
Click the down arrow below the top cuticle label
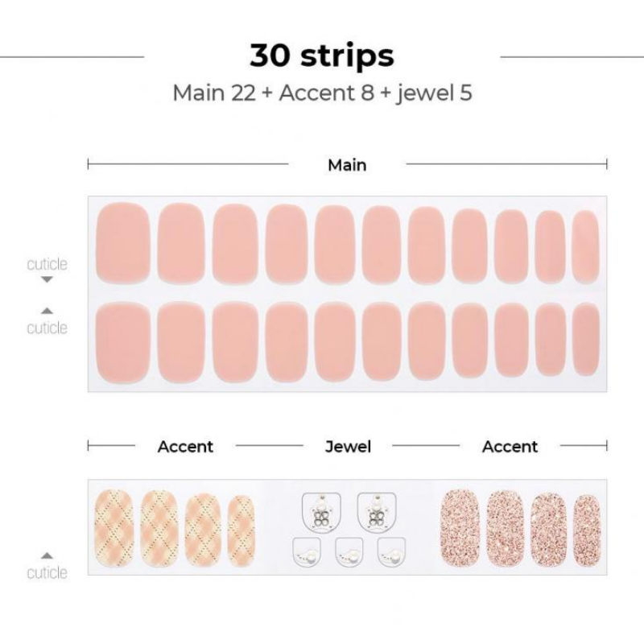point(47,279)
